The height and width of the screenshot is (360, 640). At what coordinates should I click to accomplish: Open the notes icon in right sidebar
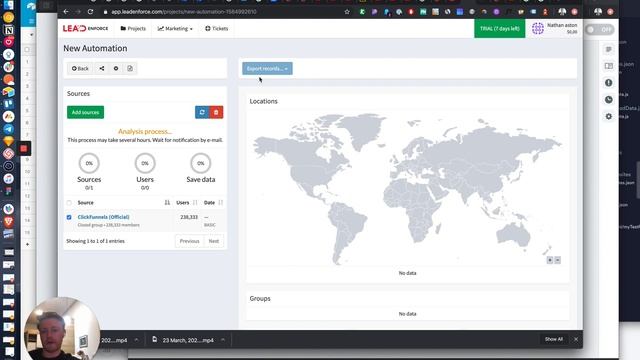coord(609,49)
